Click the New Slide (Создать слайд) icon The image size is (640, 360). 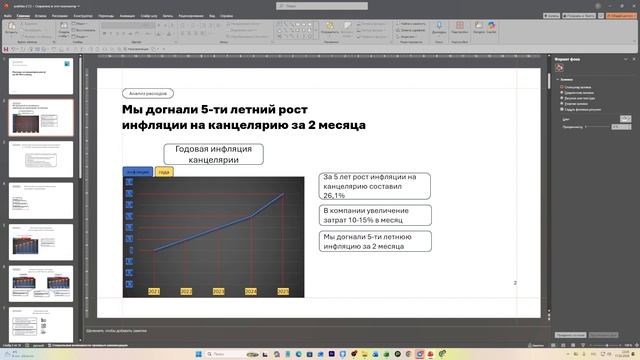point(64,26)
